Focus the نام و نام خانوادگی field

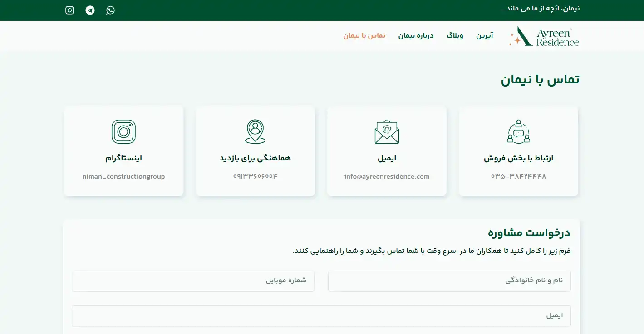449,281
